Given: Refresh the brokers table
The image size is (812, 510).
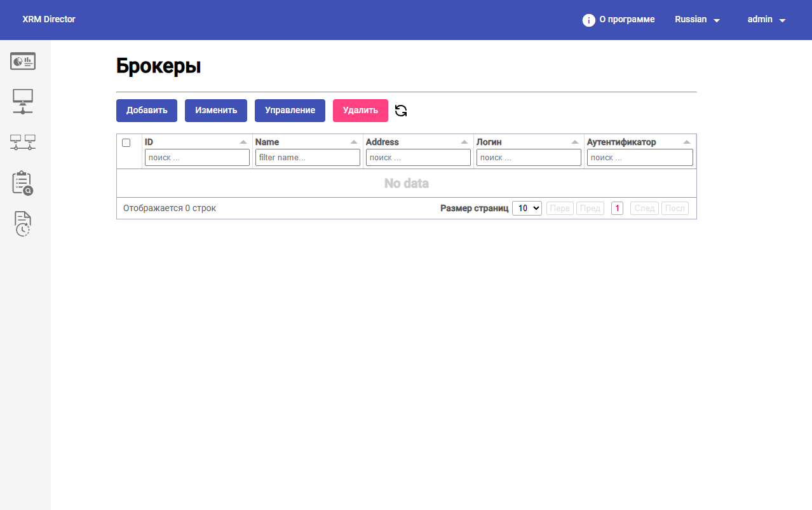Looking at the screenshot, I should (x=401, y=111).
